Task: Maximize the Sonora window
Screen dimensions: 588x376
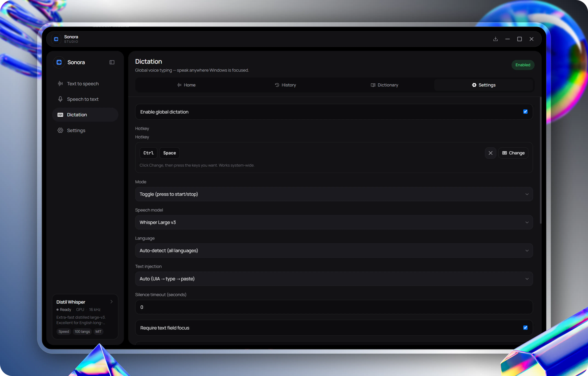Action: coord(519,39)
